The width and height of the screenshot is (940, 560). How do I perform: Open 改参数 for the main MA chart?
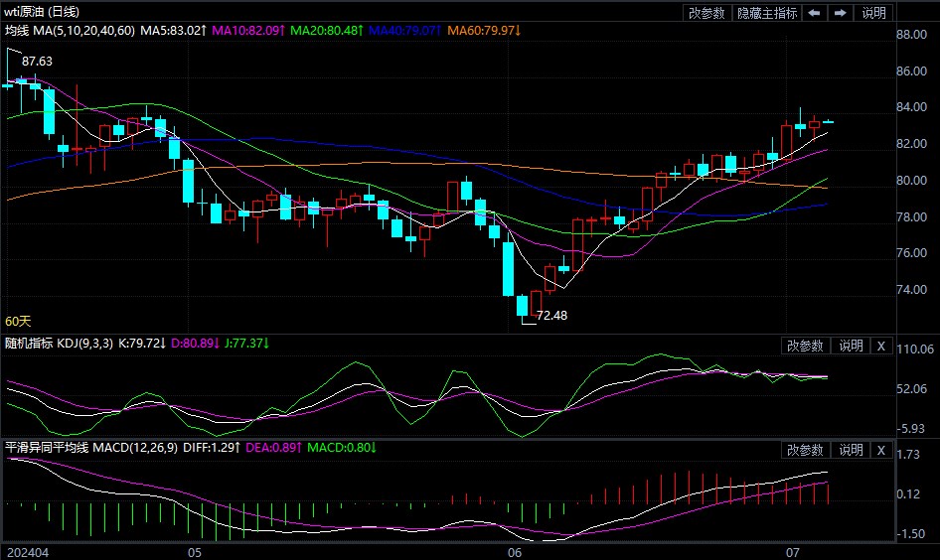pyautogui.click(x=707, y=13)
